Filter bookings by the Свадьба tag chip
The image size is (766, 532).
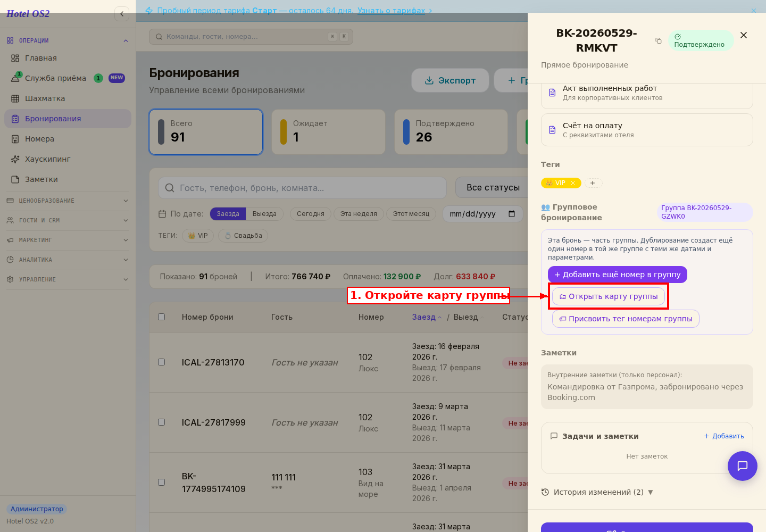243,236
